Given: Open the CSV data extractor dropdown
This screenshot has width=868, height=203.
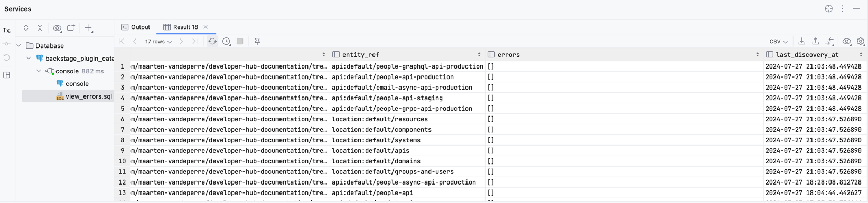Looking at the screenshot, I should click(x=779, y=42).
